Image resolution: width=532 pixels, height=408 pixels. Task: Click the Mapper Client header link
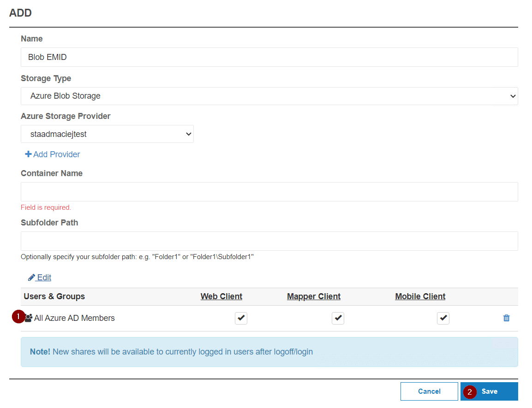coord(314,296)
